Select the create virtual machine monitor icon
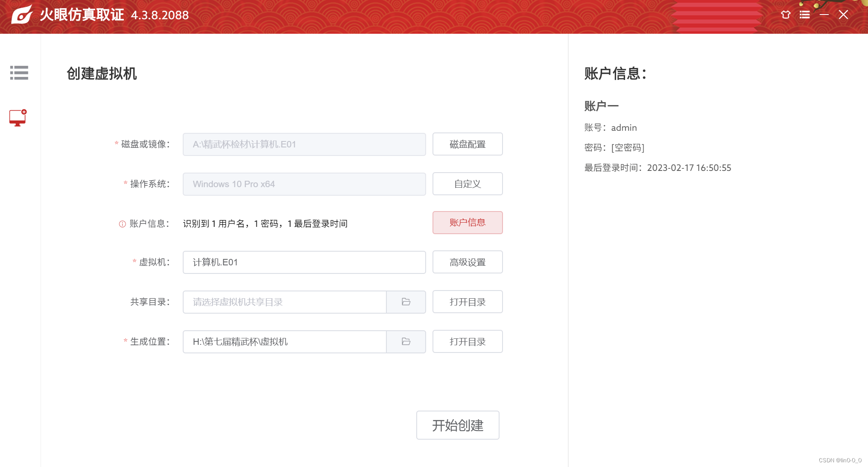The height and width of the screenshot is (467, 868). 18,118
